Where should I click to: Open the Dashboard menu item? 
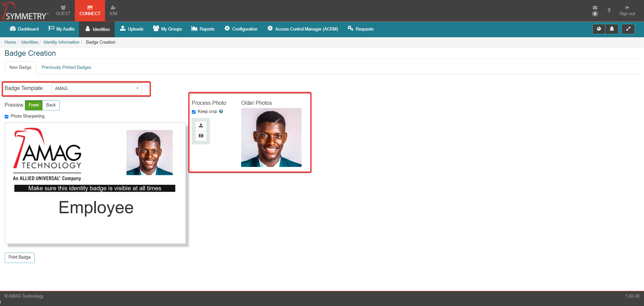24,29
